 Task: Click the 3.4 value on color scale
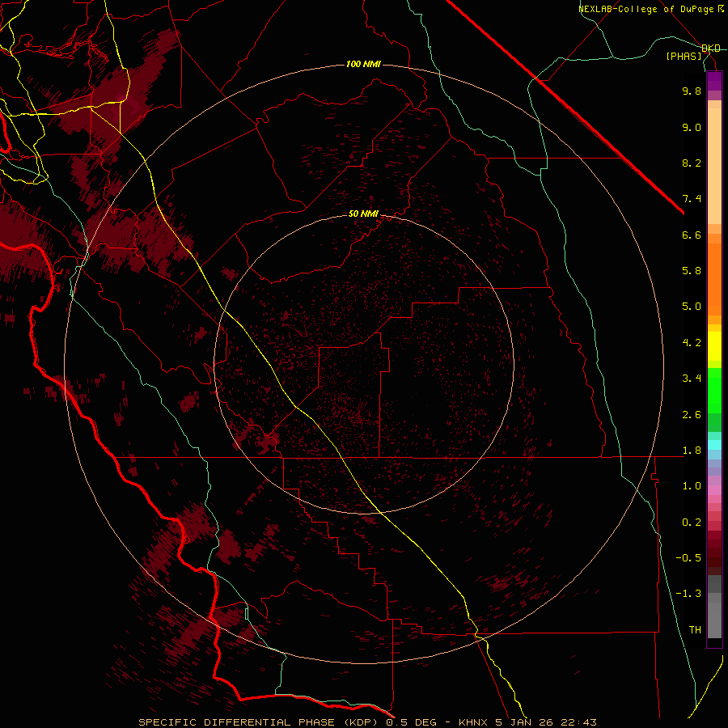pyautogui.click(x=692, y=379)
